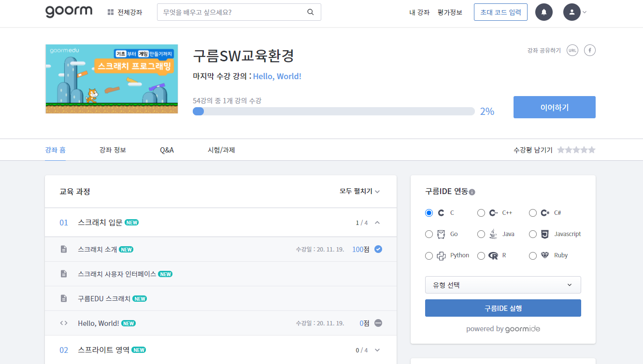
Task: Select the Go radio button
Action: 429,234
